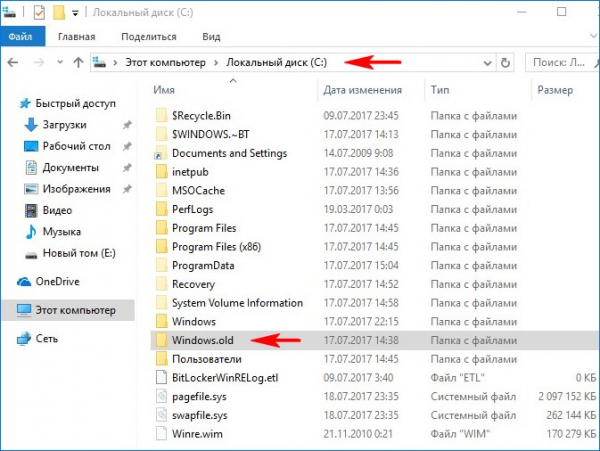Click the search field Поиск
The width and height of the screenshot is (600, 451).
pos(561,62)
